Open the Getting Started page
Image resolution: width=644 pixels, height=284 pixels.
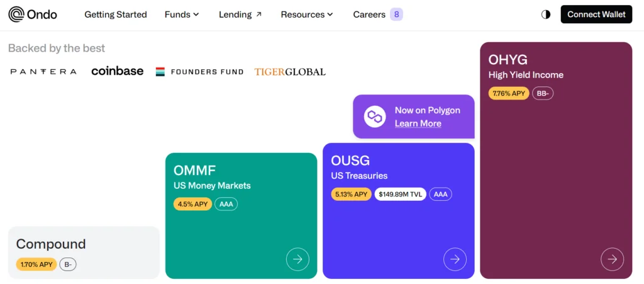click(x=116, y=14)
